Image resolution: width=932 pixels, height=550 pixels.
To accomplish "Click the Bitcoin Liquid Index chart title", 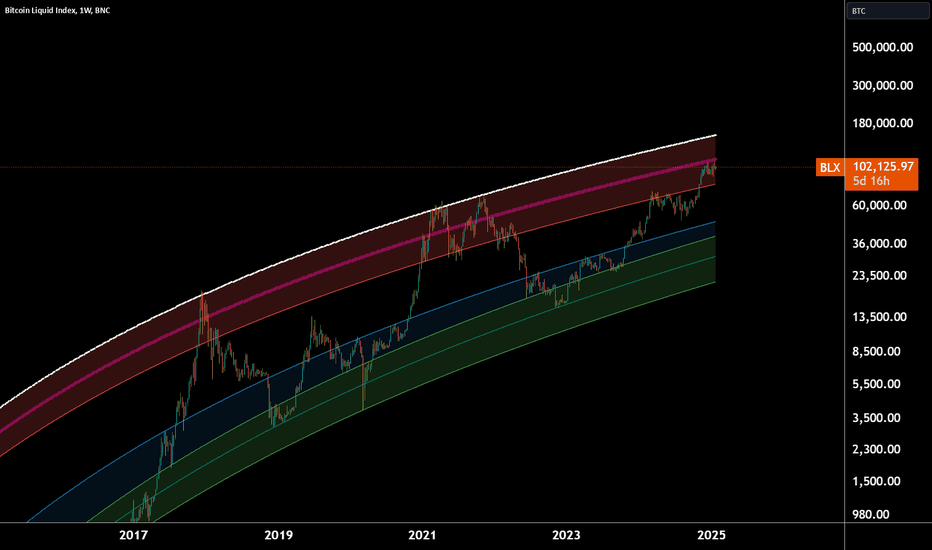I will [x=57, y=10].
